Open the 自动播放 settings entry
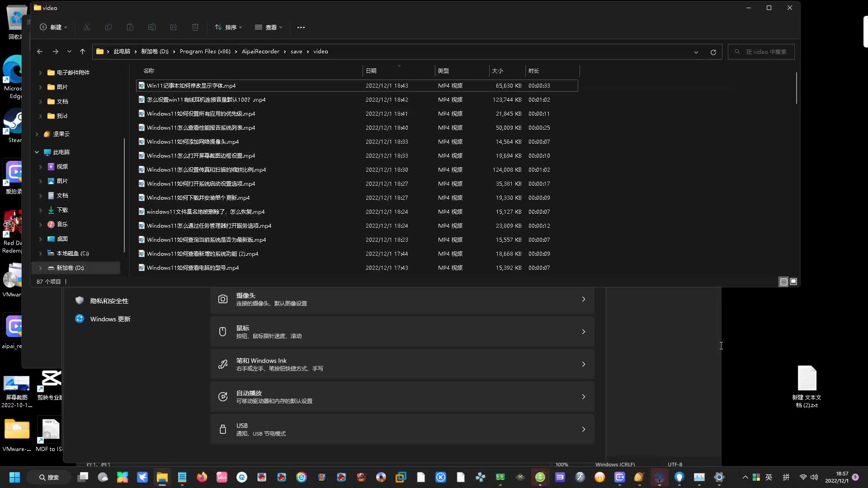 [x=402, y=397]
